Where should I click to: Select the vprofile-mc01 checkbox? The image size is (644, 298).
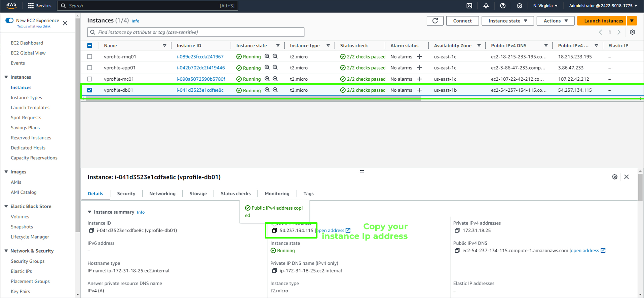89,79
